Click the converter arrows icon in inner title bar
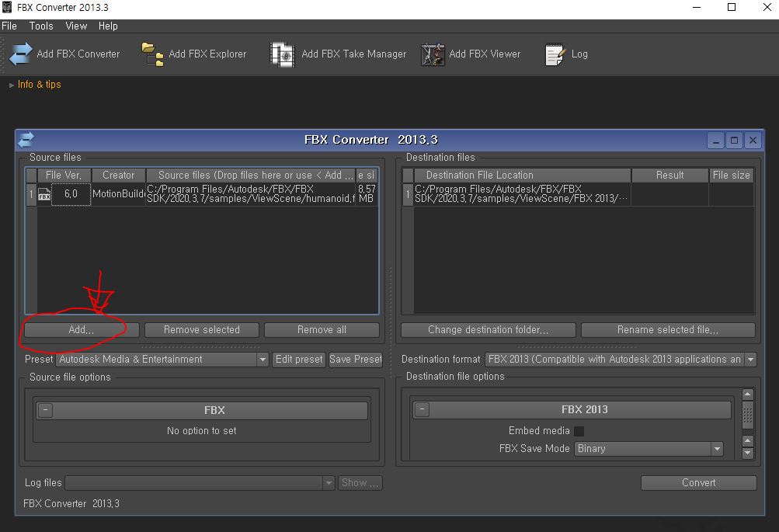 [26, 140]
